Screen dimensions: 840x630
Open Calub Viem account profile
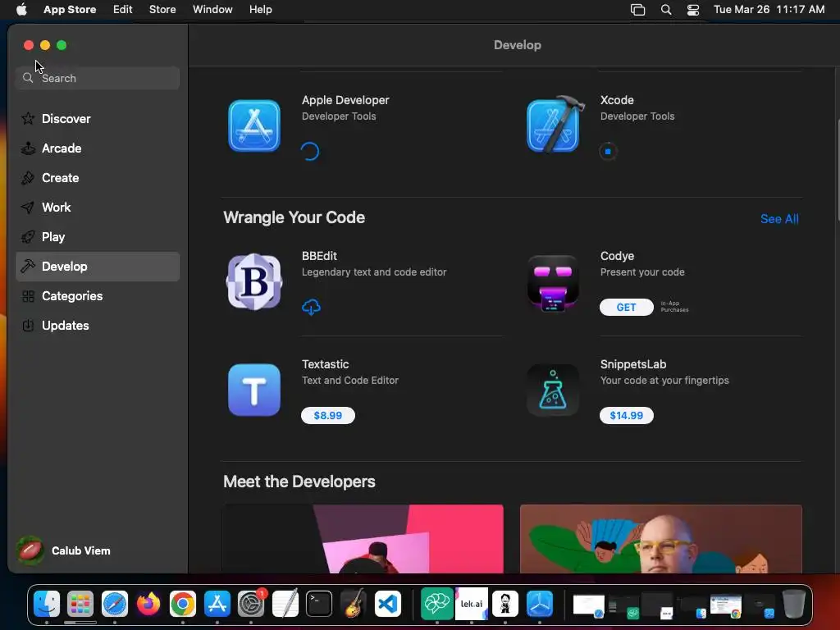click(63, 550)
